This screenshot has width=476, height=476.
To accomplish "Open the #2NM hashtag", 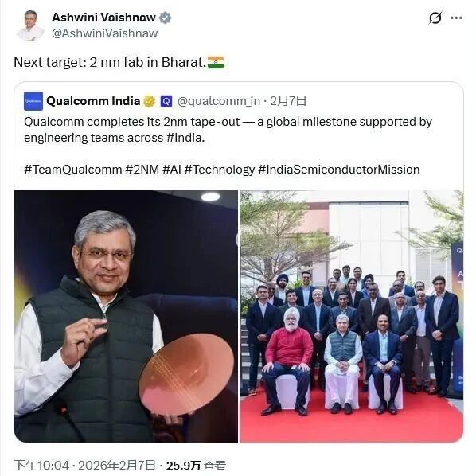I will pos(142,170).
